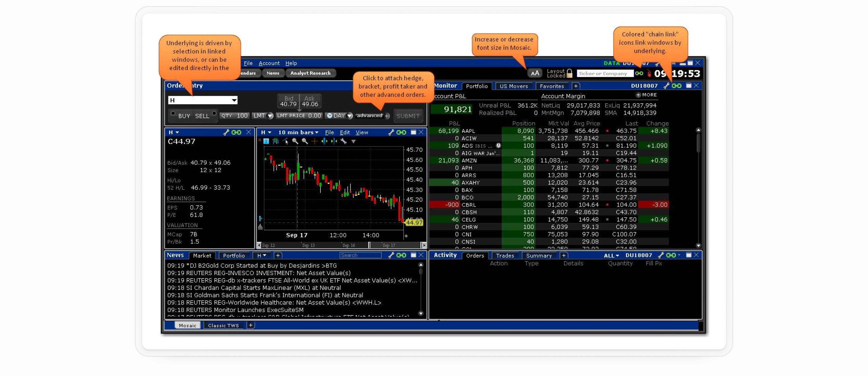Image resolution: width=868 pixels, height=376 pixels.
Task: Open the underlying symbol H combo box
Action: coord(203,100)
